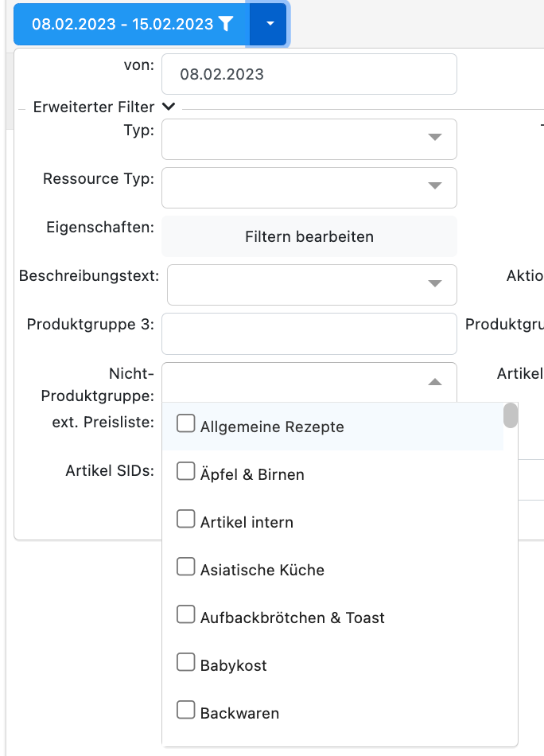Image resolution: width=544 pixels, height=756 pixels.
Task: Collapse the Erweiterter Filter section chevron
Action: (x=168, y=107)
